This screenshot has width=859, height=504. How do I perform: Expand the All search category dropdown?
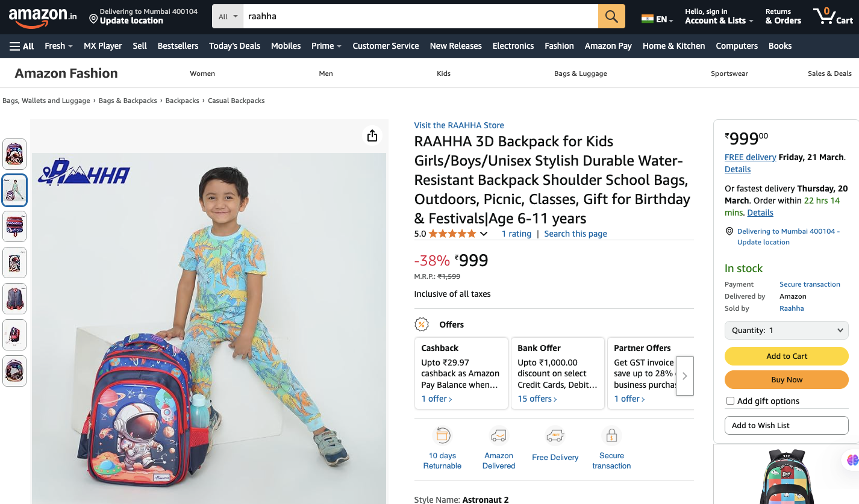(x=228, y=16)
